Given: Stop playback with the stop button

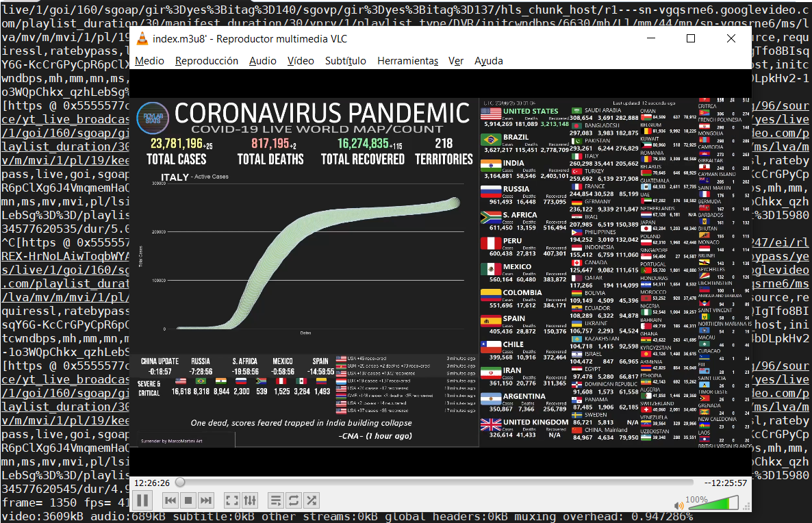Looking at the screenshot, I should [x=188, y=500].
